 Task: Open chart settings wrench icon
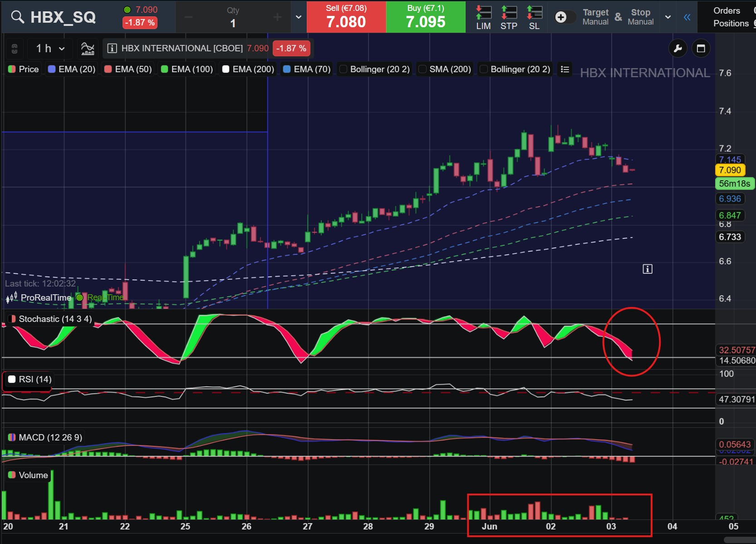click(x=678, y=49)
